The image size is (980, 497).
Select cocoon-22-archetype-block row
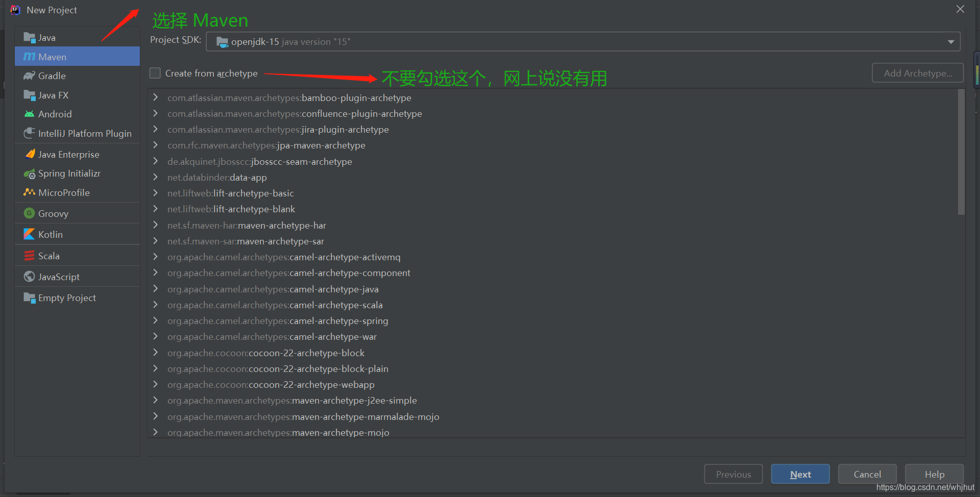[x=553, y=353]
